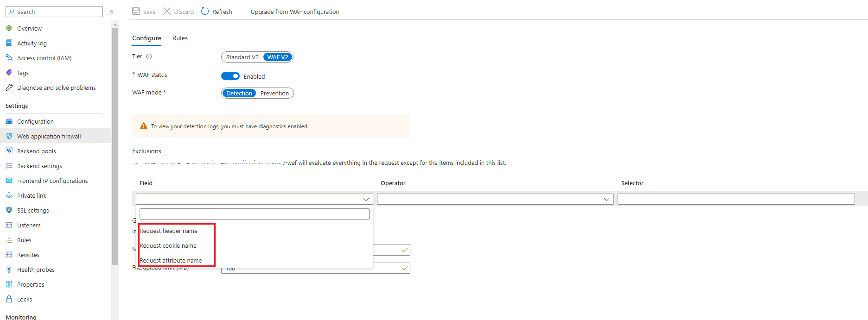Click the 'Settings' section heading
The width and height of the screenshot is (868, 320).
[17, 106]
